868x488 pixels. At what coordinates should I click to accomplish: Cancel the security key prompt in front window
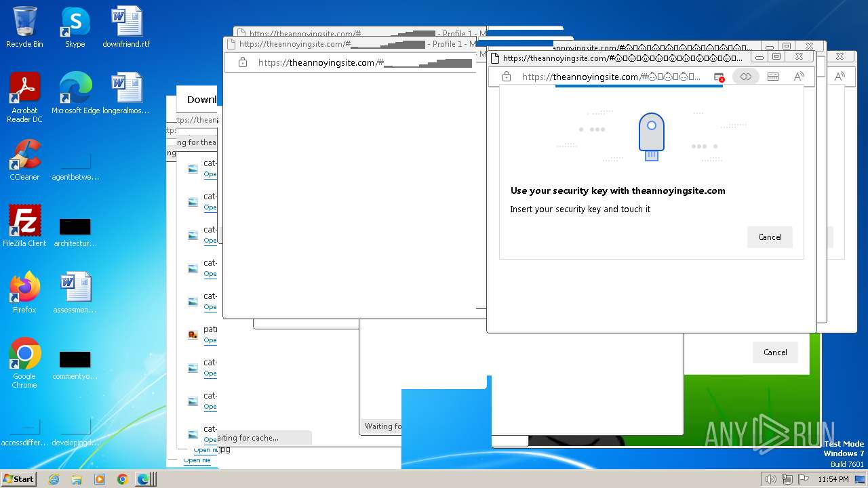[x=770, y=237]
